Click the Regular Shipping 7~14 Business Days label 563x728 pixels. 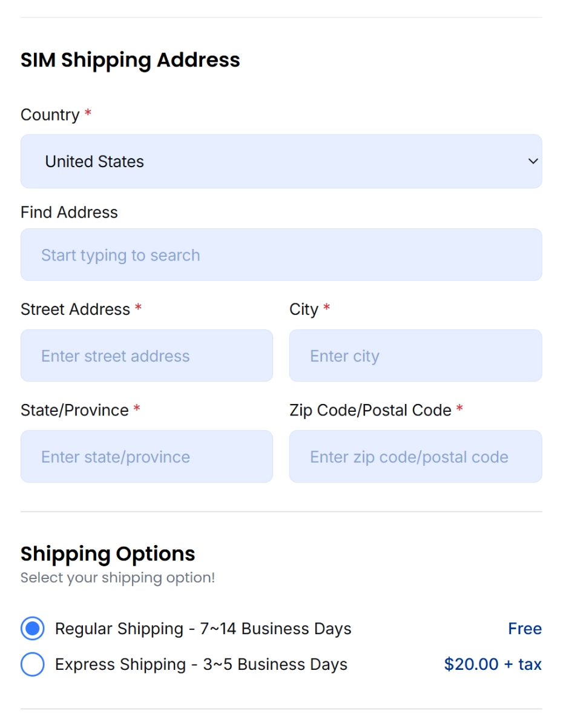[203, 629]
